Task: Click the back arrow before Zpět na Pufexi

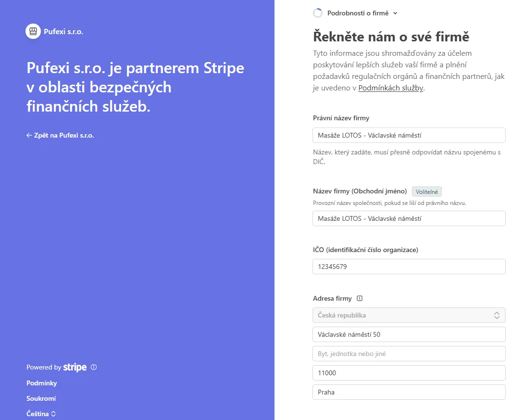Action: tap(29, 135)
